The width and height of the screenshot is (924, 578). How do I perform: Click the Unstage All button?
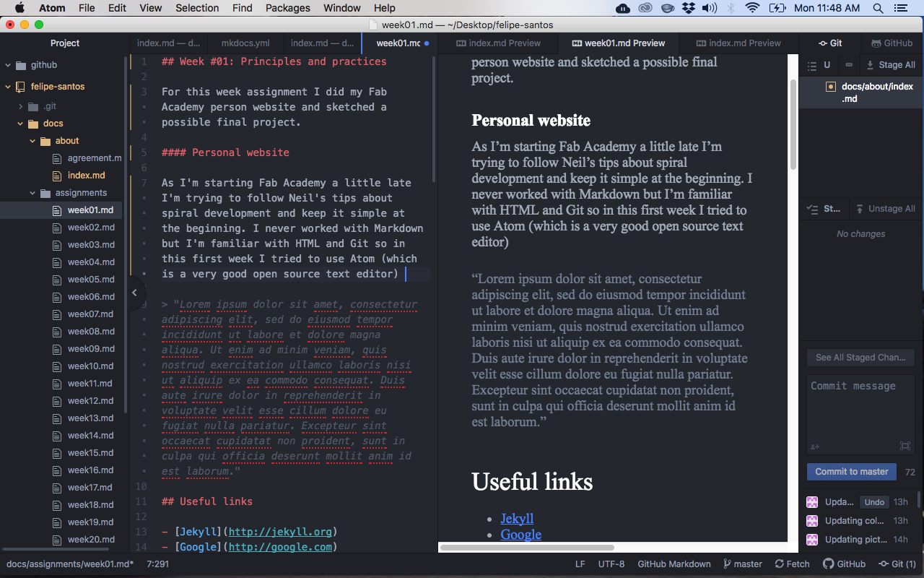[885, 209]
